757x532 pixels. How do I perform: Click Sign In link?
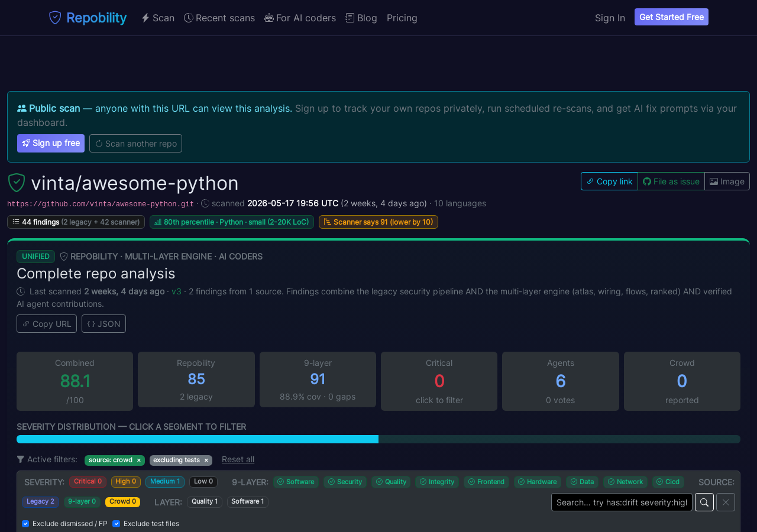pos(610,18)
